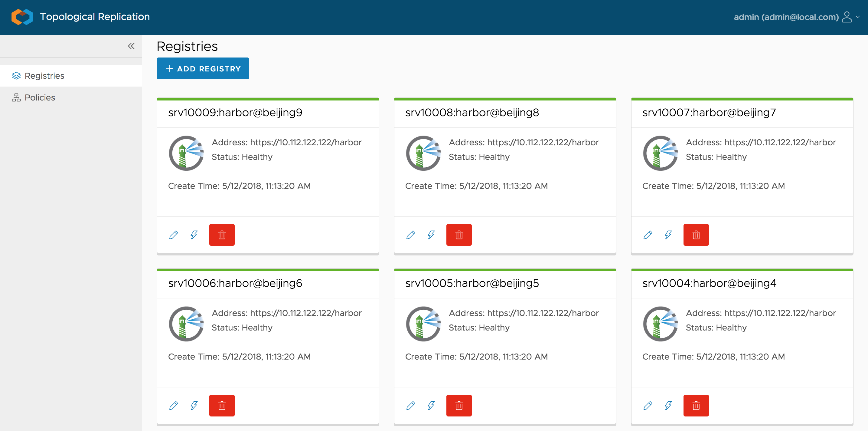Click the lightning icon on the srv10004:harbor@beijing4 card
Image resolution: width=868 pixels, height=431 pixels.
click(x=668, y=405)
